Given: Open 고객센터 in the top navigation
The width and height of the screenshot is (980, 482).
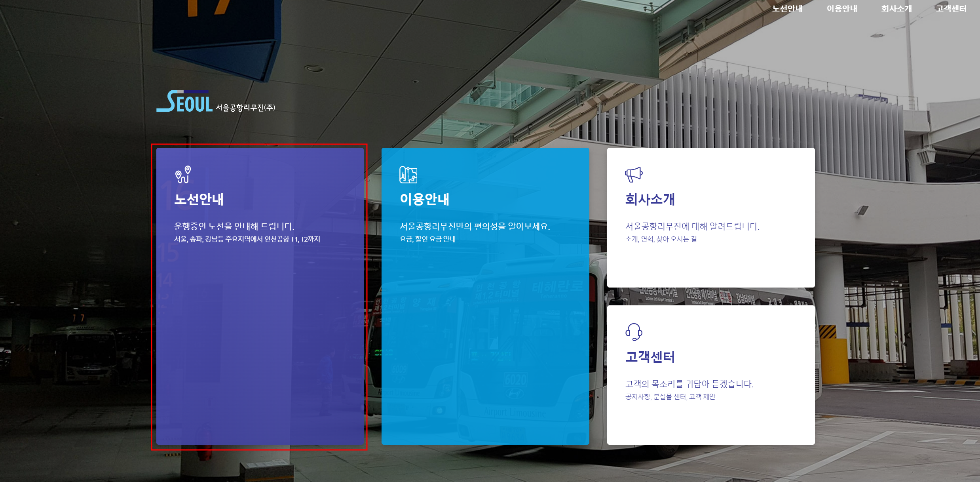Looking at the screenshot, I should click(x=951, y=9).
